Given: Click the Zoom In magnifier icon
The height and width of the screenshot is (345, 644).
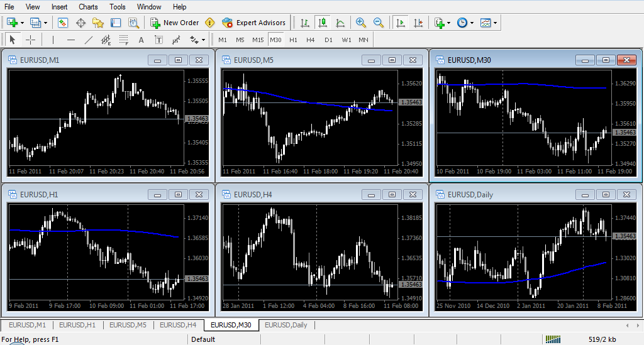Looking at the screenshot, I should point(361,23).
